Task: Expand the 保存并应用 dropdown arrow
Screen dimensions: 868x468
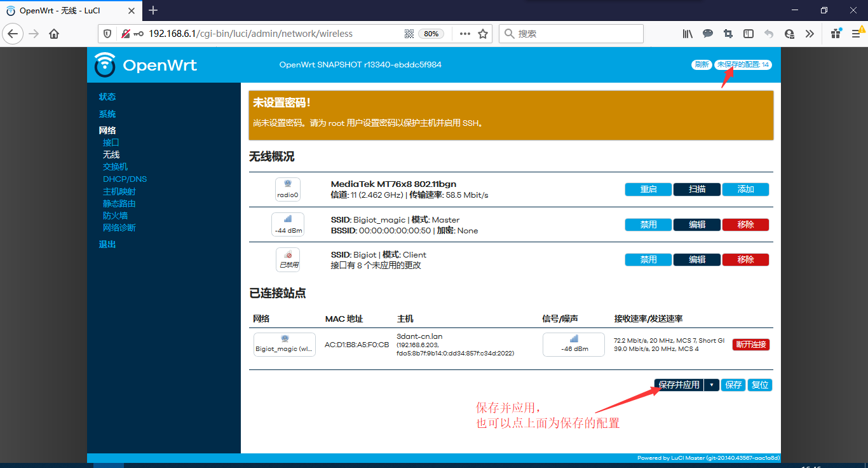Action: (x=712, y=385)
